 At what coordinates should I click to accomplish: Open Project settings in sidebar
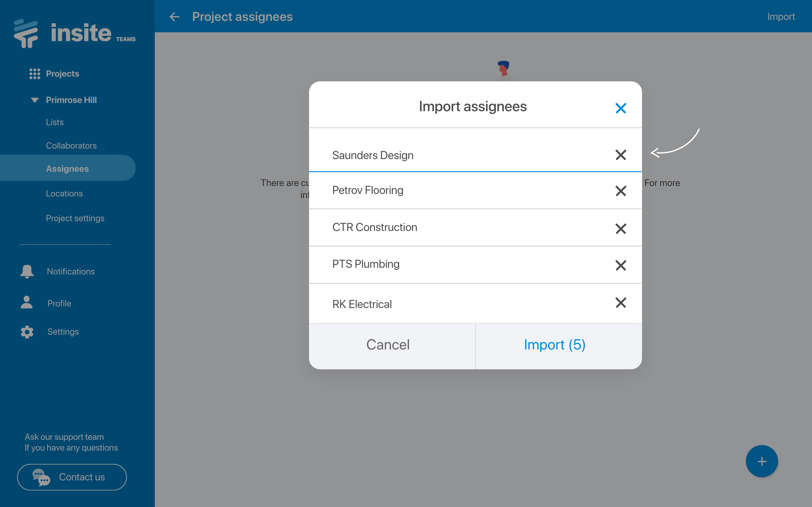click(75, 218)
